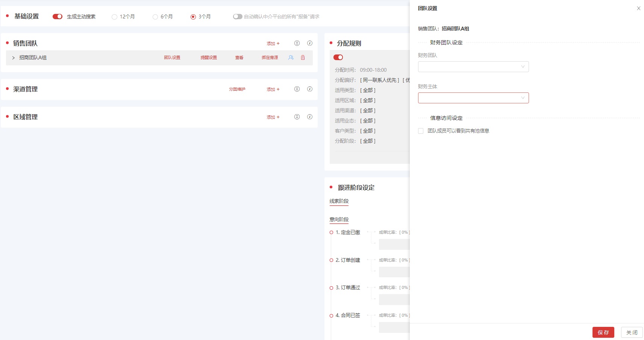Click the sort icon in 渠道管理 header
This screenshot has width=644, height=340.
[297, 89]
